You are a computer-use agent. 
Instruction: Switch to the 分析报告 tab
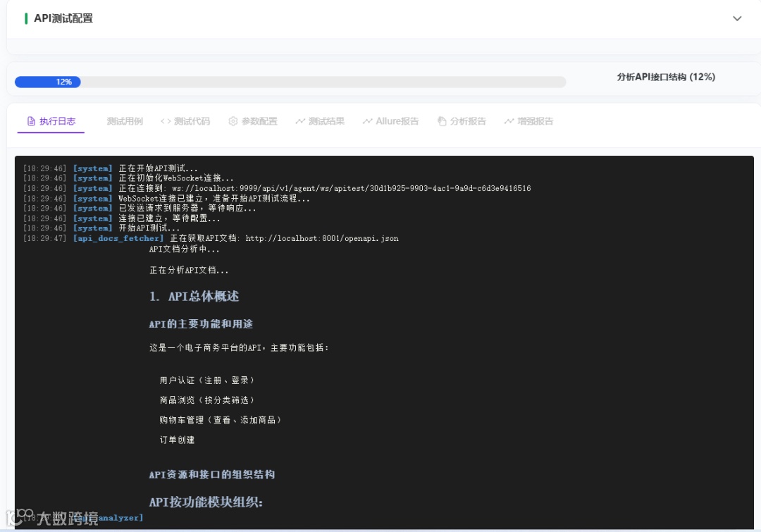click(462, 121)
